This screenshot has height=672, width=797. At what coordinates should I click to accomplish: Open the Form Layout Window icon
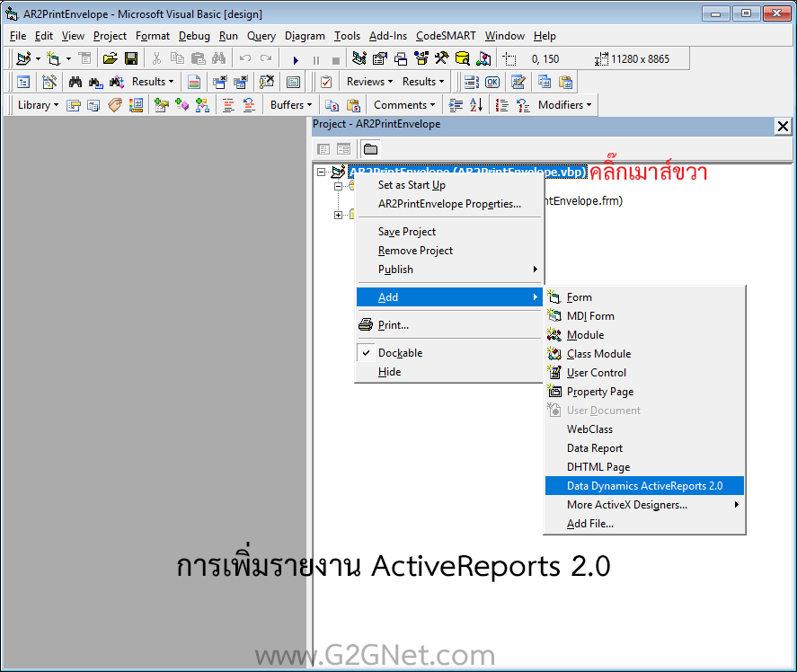tap(401, 58)
